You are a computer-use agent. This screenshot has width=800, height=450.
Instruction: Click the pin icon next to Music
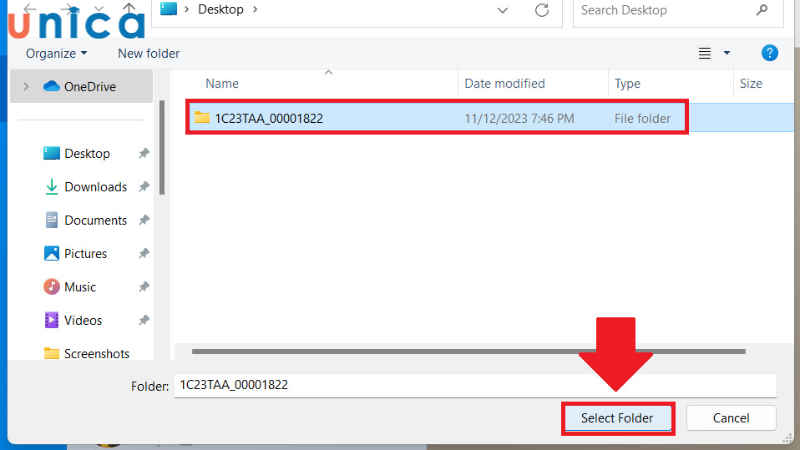pos(144,287)
